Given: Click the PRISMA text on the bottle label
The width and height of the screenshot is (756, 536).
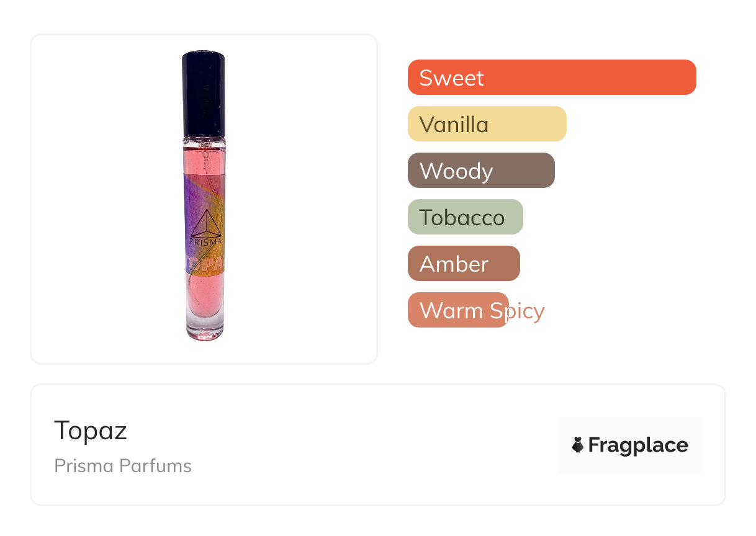Looking at the screenshot, I should click(x=205, y=241).
